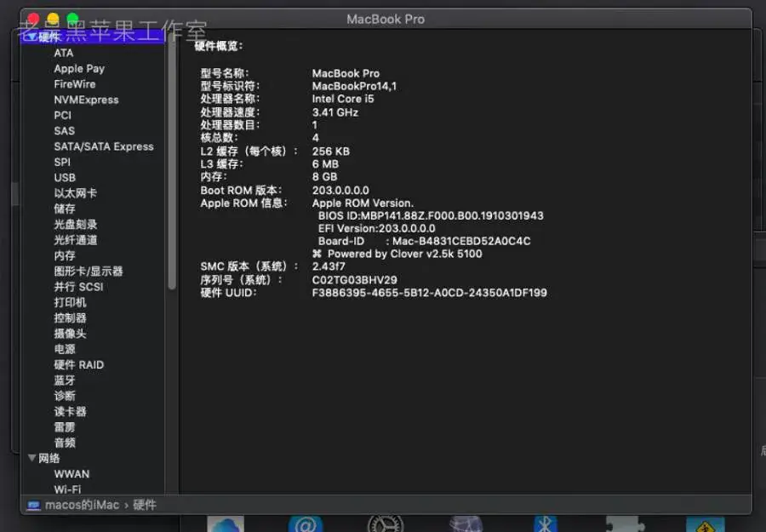The image size is (766, 532).
Task: Select ATA in the sidebar
Action: (64, 53)
